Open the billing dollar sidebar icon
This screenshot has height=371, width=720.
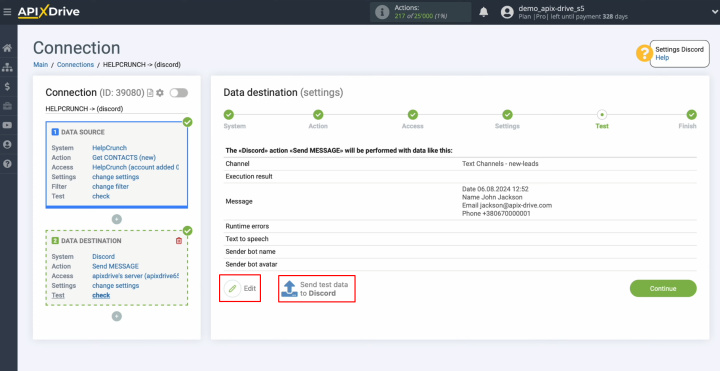pyautogui.click(x=7, y=87)
